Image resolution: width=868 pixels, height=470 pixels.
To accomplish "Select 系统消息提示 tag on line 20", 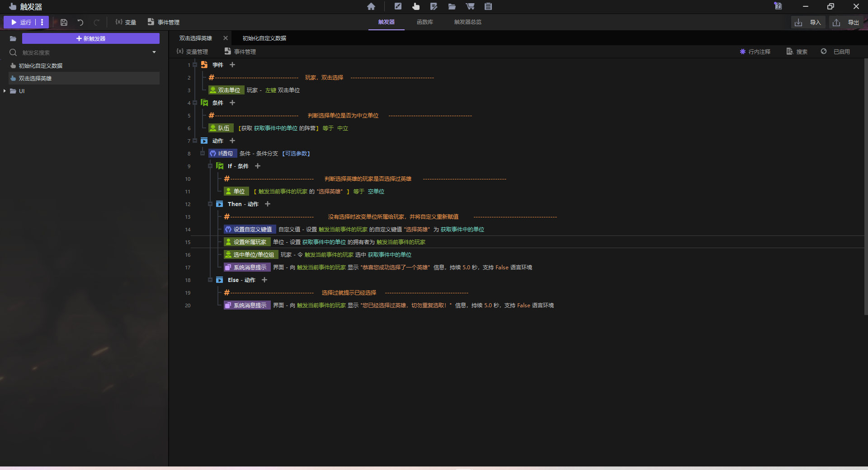I will (247, 305).
